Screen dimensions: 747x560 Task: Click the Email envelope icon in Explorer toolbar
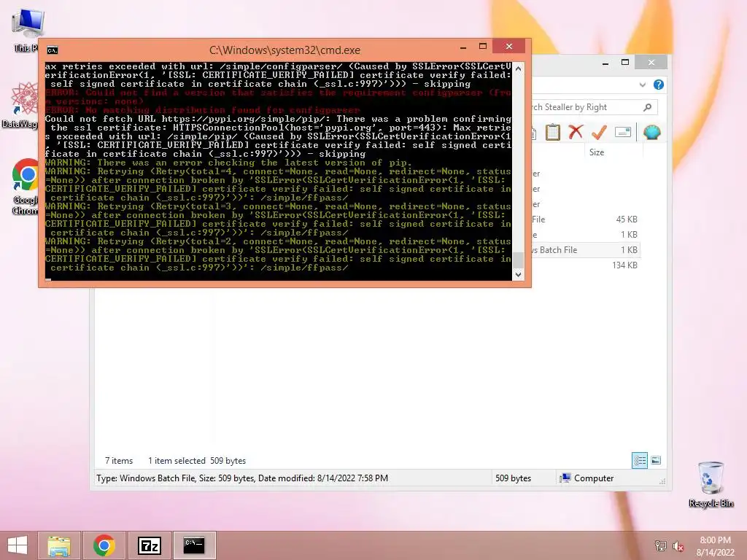623,132
